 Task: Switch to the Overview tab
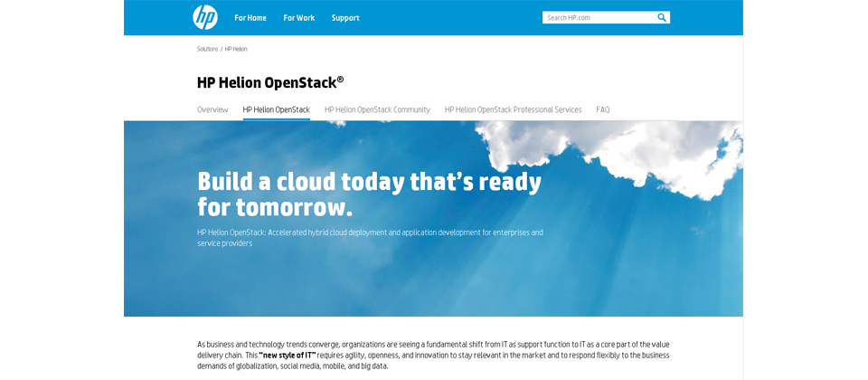212,109
